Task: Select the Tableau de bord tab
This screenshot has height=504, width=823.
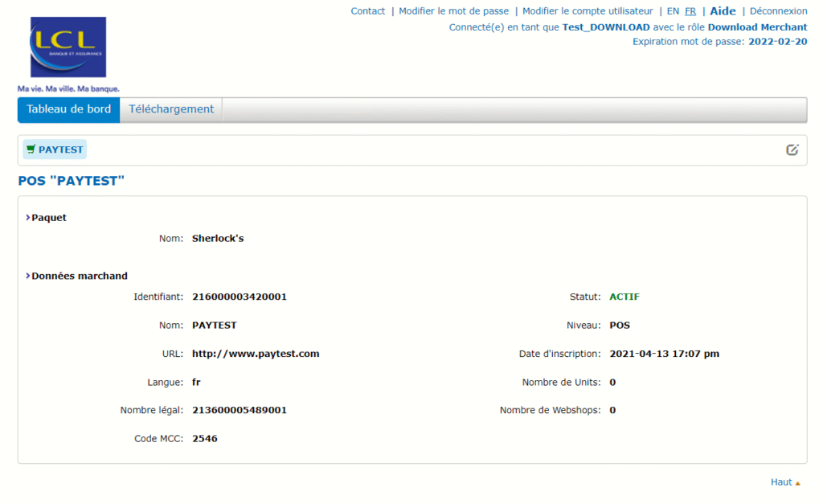Action: (x=68, y=109)
